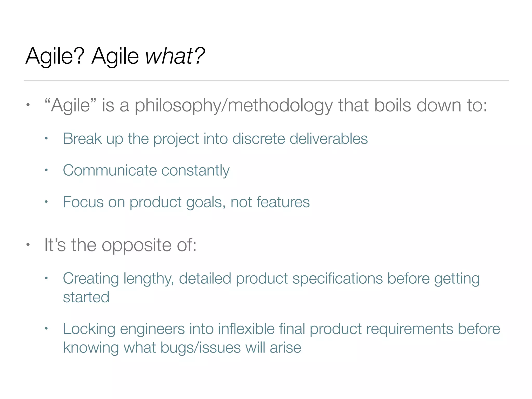Select the "Communicate constantly" sub-bullet text
The width and height of the screenshot is (532, 399).
tap(146, 171)
